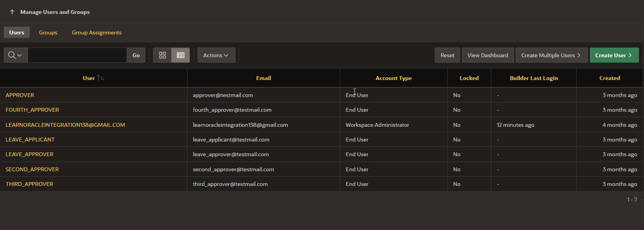Open Create Multiple Users
This screenshot has height=230, width=644.
[x=552, y=55]
